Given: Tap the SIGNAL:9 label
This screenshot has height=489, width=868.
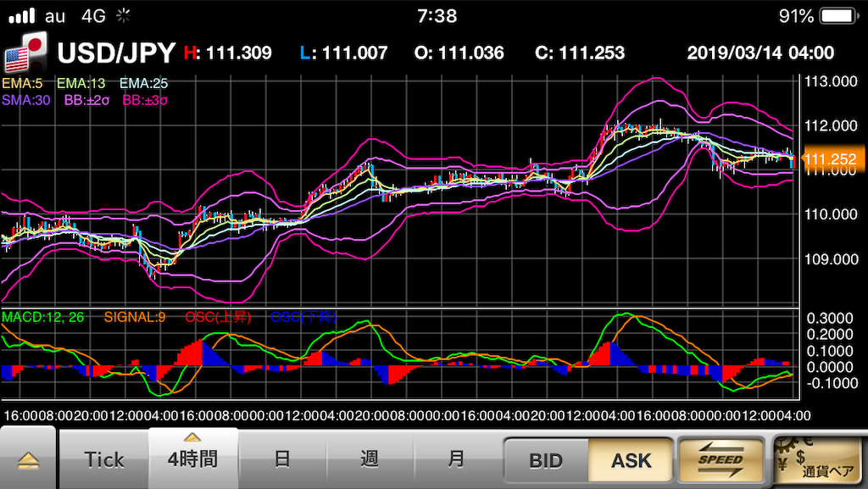Looking at the screenshot, I should (135, 318).
